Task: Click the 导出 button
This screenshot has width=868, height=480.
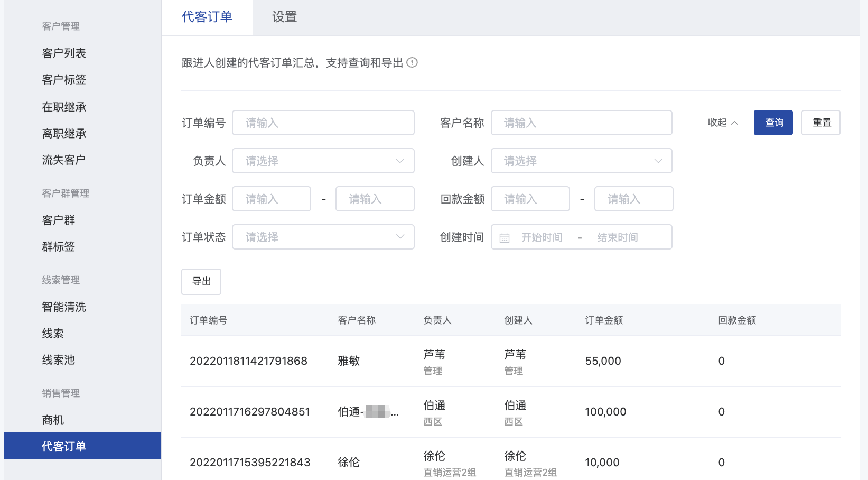Action: (x=201, y=281)
